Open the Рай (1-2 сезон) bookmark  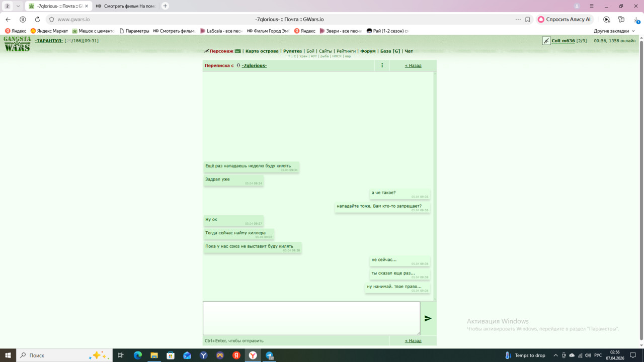(x=387, y=31)
